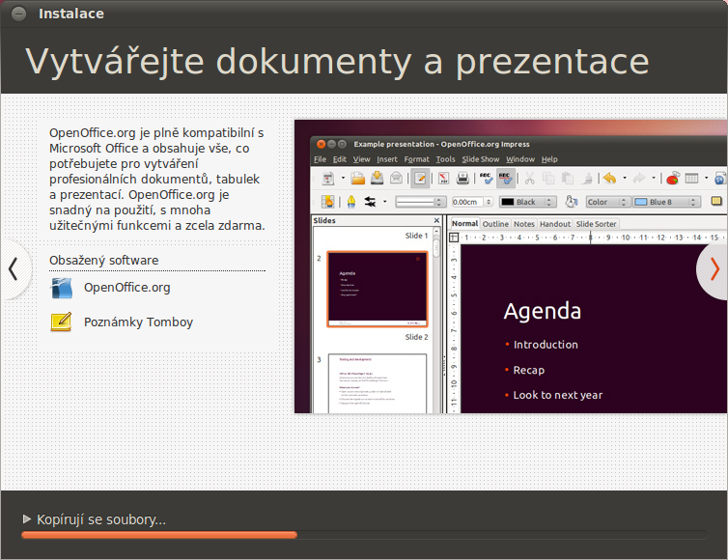Open the File menu in Impress screenshot
This screenshot has width=728, height=560.
coord(320,159)
